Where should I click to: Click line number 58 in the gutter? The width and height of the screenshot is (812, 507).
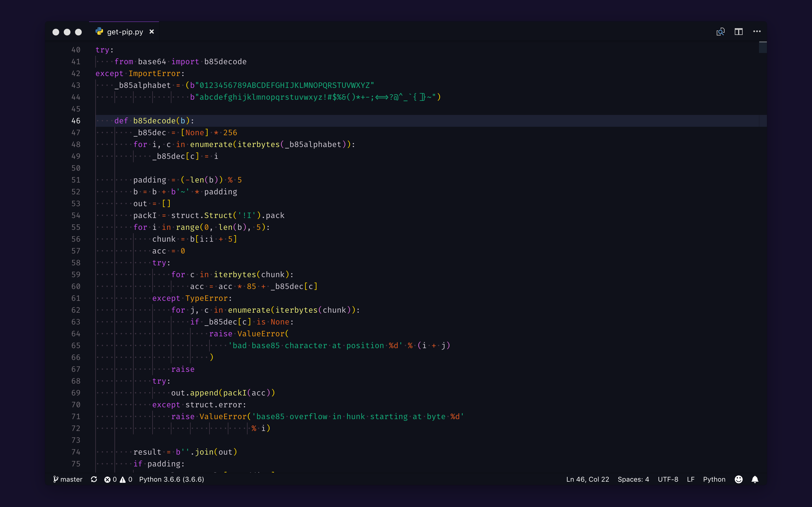(x=76, y=263)
